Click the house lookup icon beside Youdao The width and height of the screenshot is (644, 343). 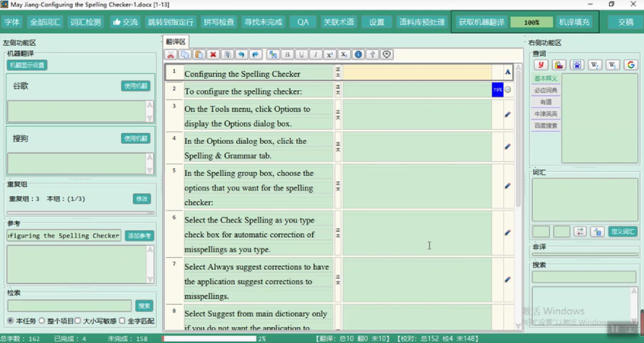559,65
